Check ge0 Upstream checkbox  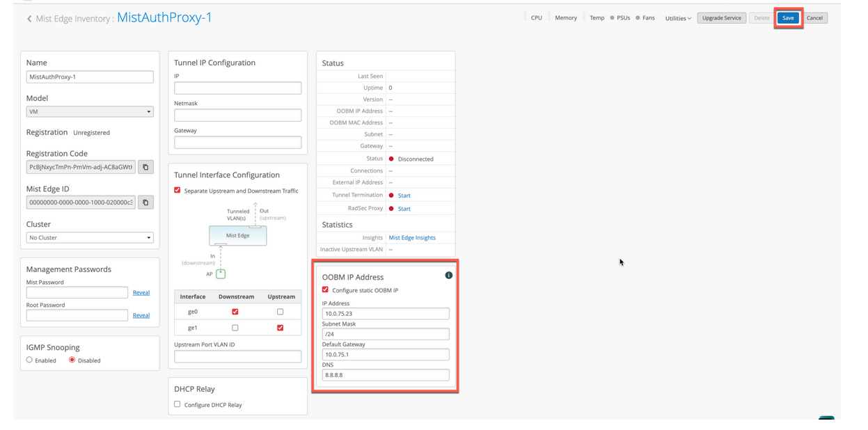point(281,312)
